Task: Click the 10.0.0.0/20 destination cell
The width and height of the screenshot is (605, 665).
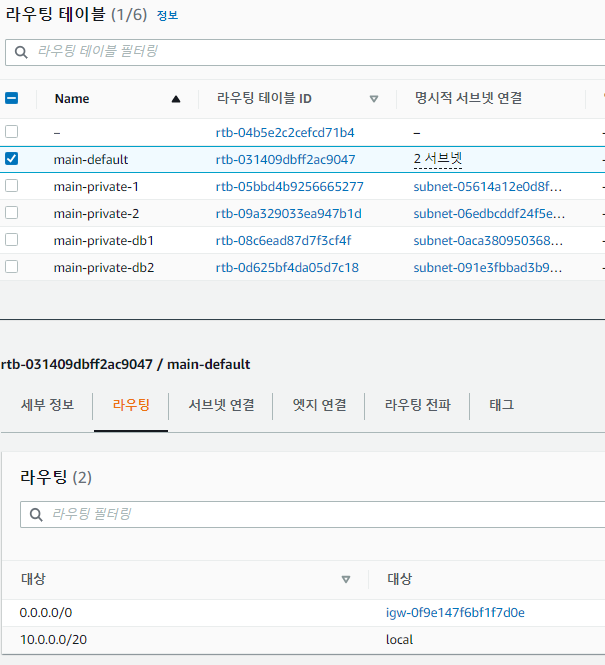Action: coord(53,640)
